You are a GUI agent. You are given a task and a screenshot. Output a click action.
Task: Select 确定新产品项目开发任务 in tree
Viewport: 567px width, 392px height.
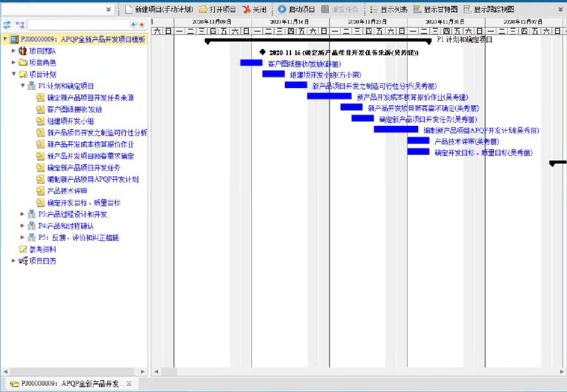point(84,167)
